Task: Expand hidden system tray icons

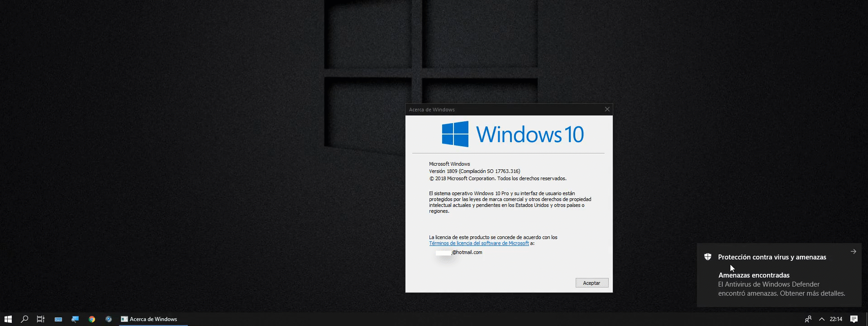Action: coord(822,319)
